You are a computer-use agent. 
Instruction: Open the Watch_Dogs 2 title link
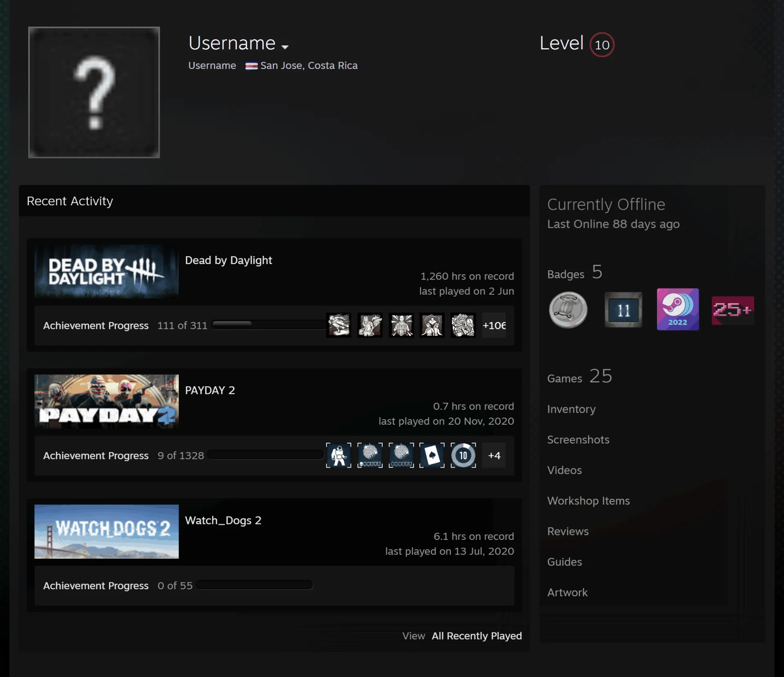[223, 520]
